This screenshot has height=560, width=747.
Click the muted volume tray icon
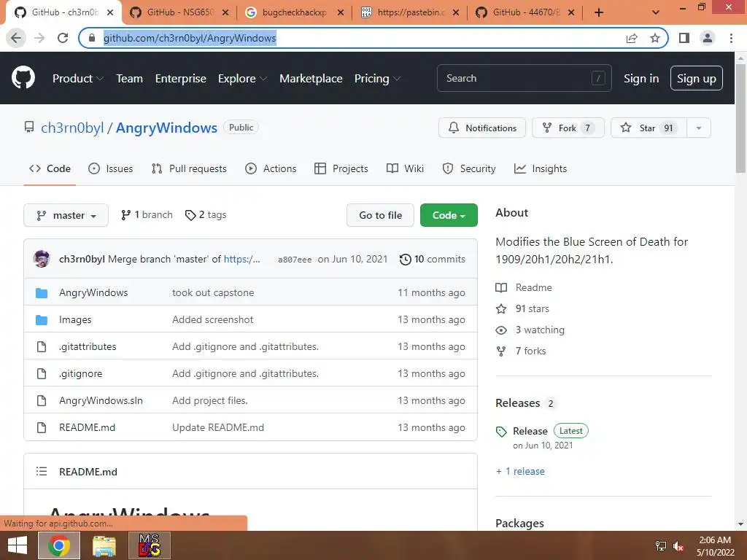coord(678,546)
